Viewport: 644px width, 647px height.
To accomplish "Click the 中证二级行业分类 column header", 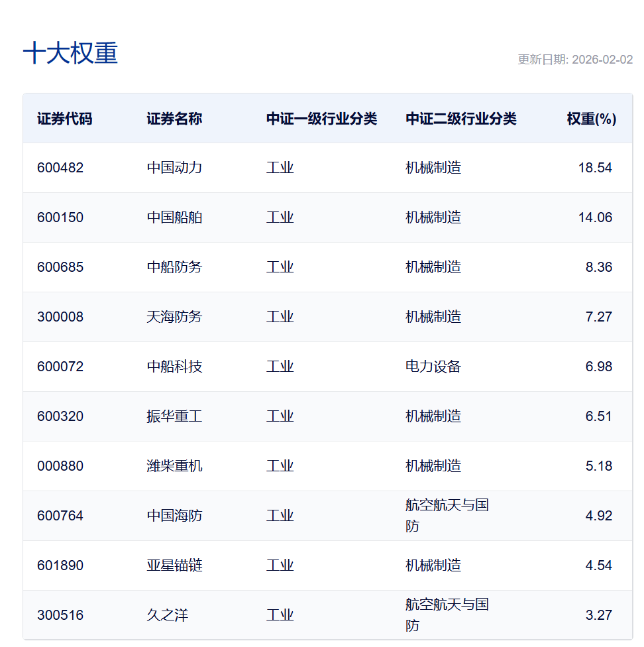I will [x=460, y=119].
